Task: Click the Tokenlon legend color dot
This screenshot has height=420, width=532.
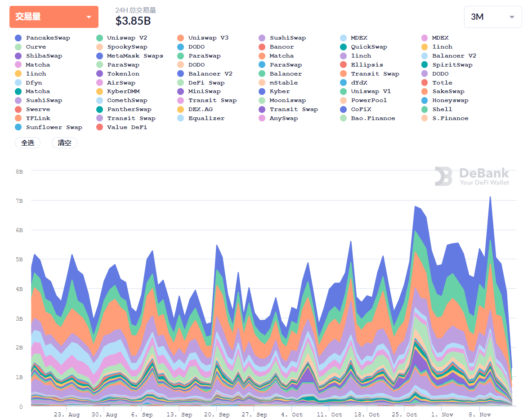Action: pyautogui.click(x=99, y=74)
